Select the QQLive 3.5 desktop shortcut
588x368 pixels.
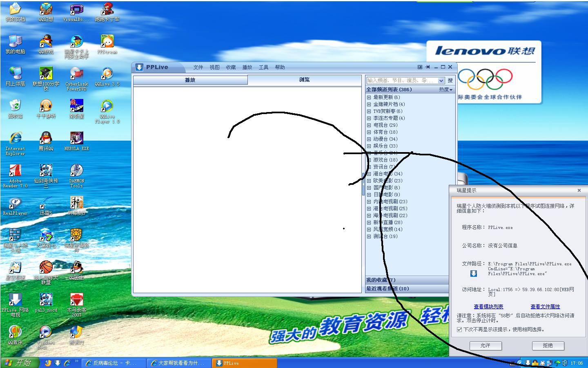tap(107, 77)
